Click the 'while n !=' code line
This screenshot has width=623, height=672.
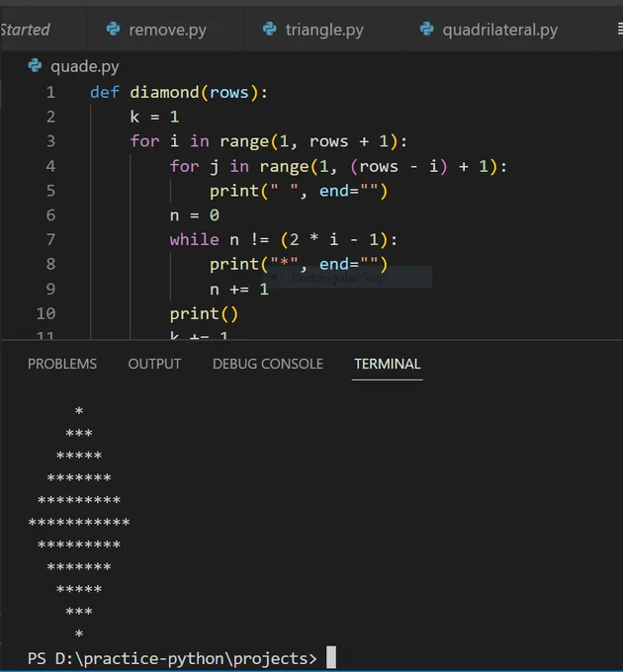click(x=284, y=239)
